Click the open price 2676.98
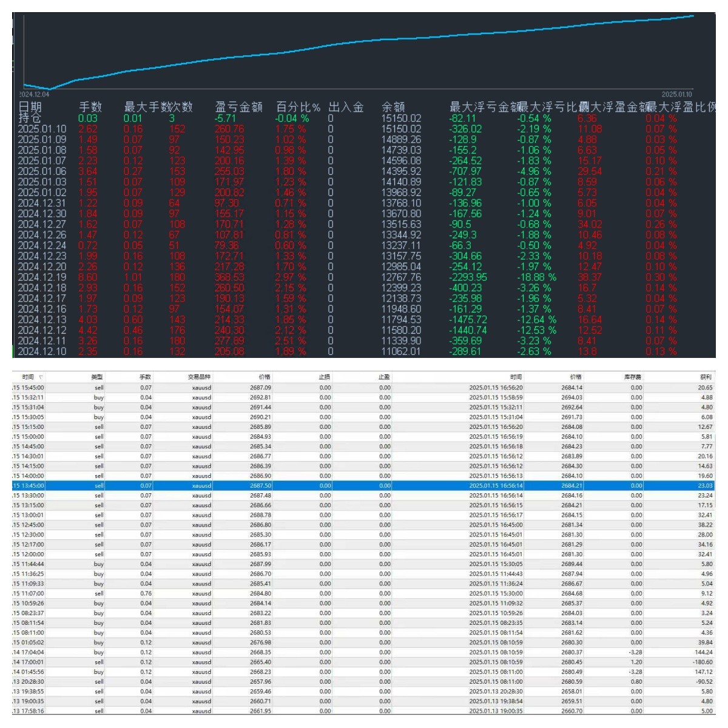Screen dimensions: 728x728 (x=260, y=642)
